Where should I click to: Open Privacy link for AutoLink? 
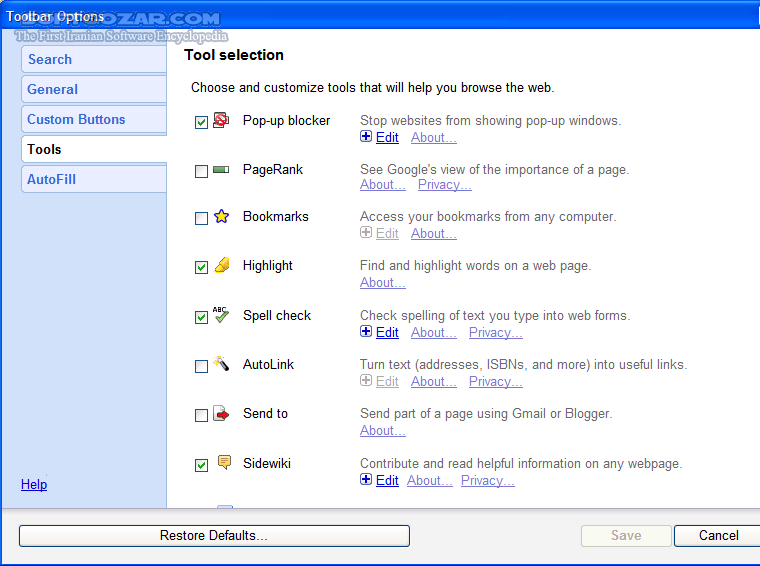click(x=496, y=382)
